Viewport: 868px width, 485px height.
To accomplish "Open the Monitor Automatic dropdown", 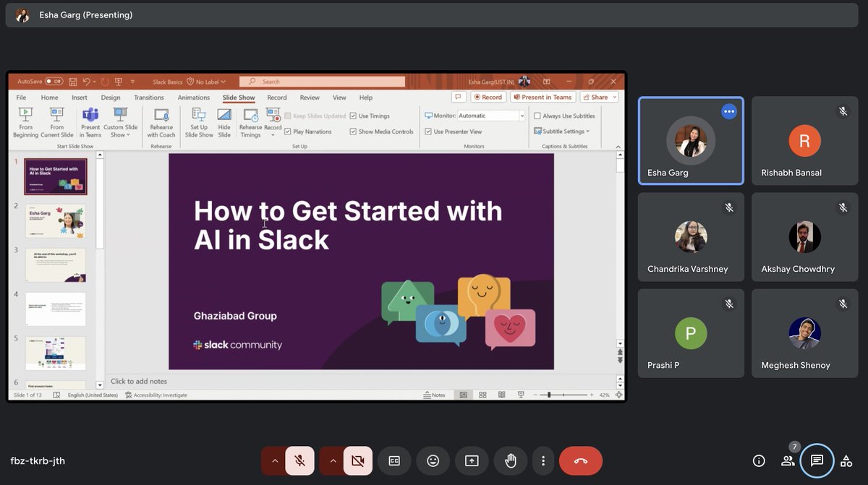I will (x=522, y=116).
